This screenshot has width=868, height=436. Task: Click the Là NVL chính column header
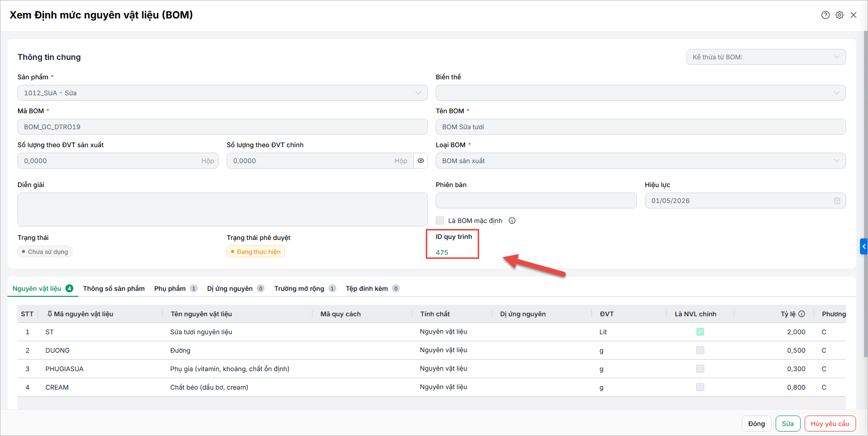pos(695,314)
